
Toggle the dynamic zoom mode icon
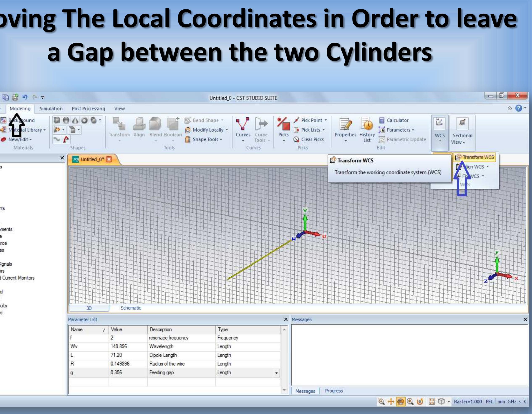(410, 402)
